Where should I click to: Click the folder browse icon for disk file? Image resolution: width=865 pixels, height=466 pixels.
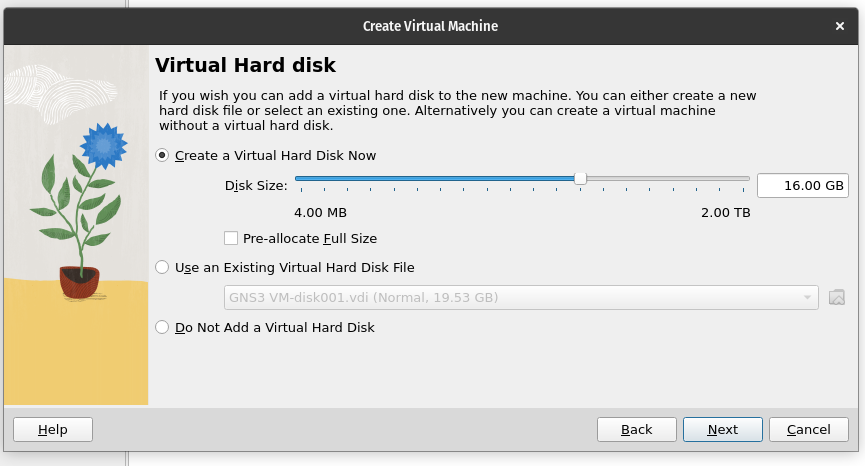pyautogui.click(x=836, y=297)
